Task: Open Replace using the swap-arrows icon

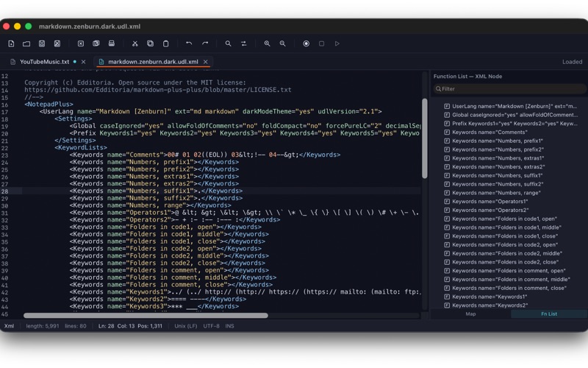Action: (x=244, y=43)
